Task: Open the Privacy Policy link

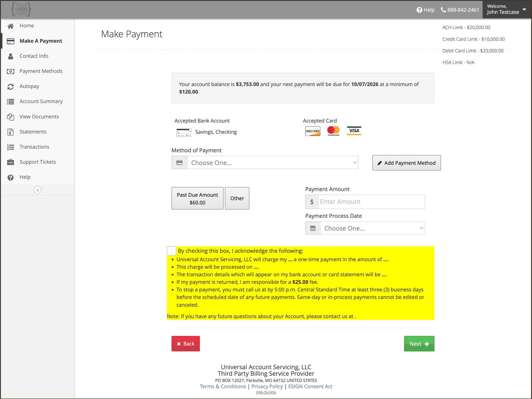Action: pos(267,387)
